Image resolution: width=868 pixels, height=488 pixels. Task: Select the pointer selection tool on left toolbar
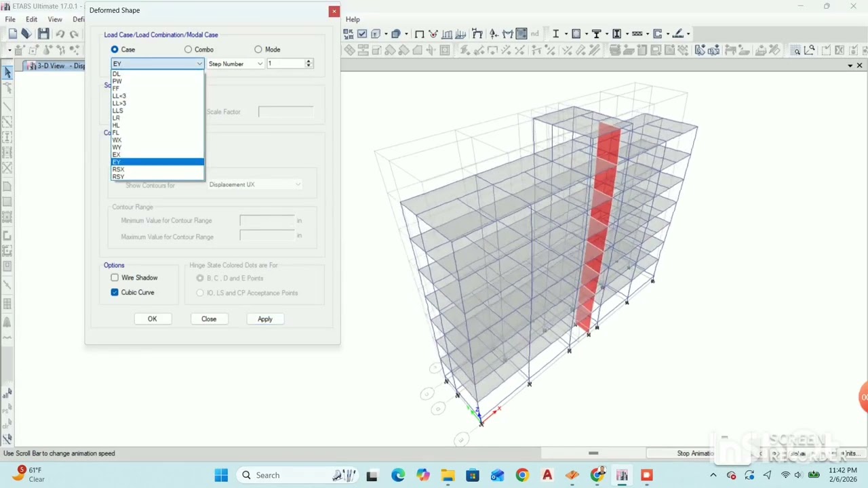point(7,72)
